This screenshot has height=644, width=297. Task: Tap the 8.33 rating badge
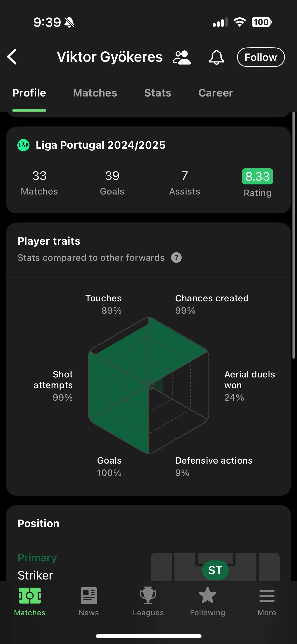(x=257, y=176)
